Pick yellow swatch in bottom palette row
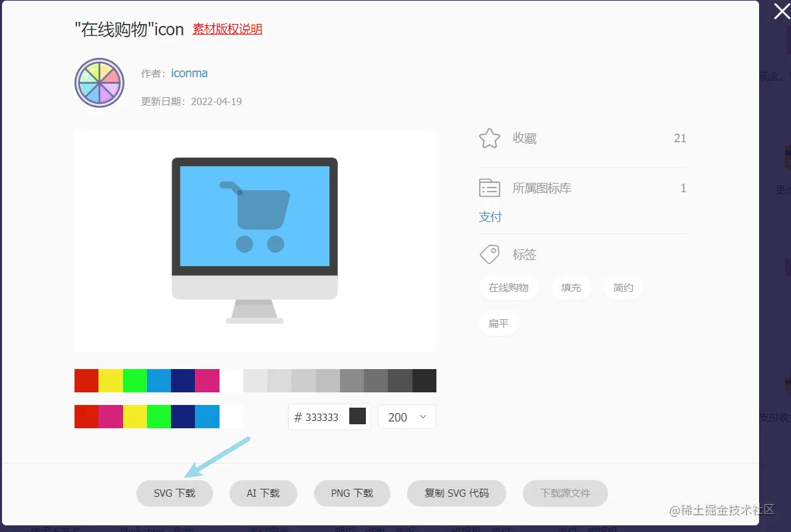791x532 pixels. (134, 416)
